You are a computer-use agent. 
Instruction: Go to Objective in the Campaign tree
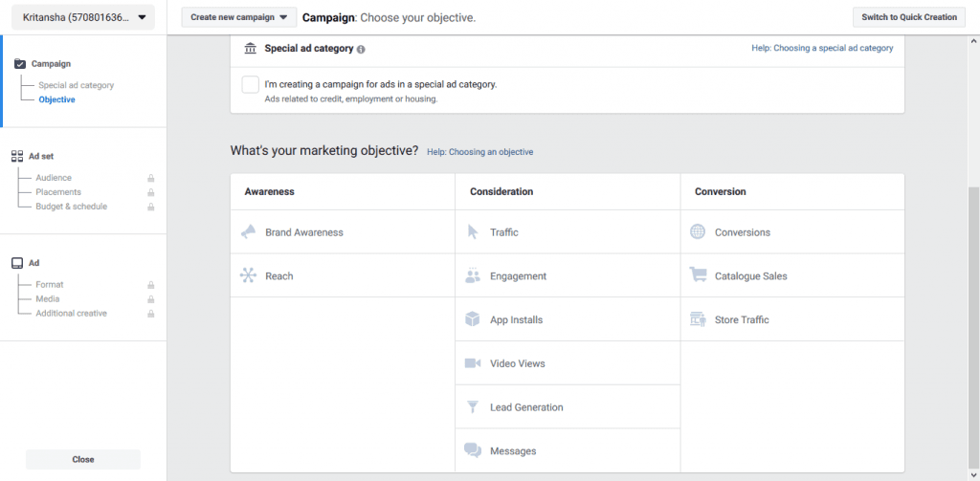56,99
